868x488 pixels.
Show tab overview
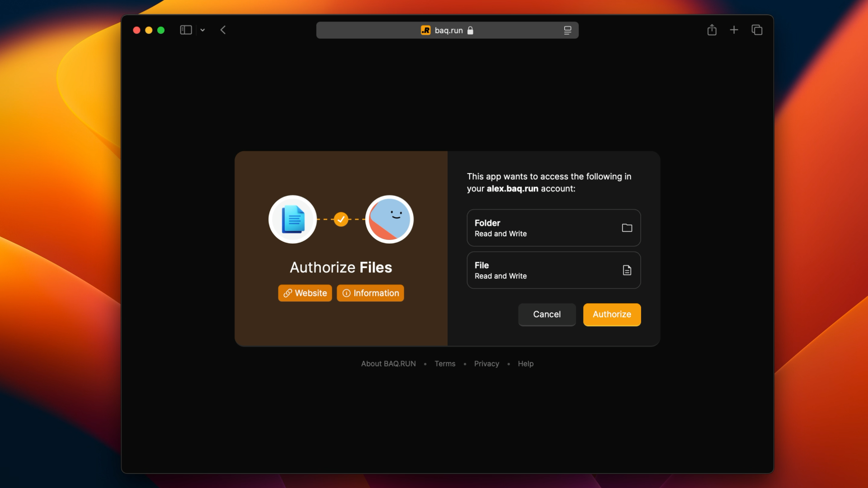click(x=757, y=30)
